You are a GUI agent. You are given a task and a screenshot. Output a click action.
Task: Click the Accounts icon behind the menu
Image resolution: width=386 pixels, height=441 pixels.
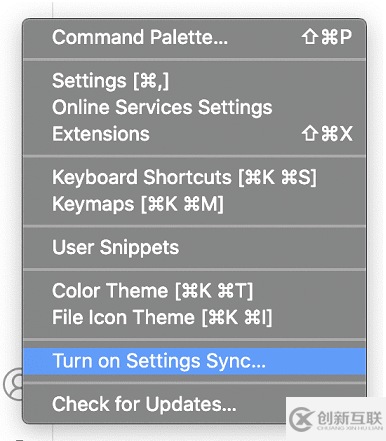(13, 384)
